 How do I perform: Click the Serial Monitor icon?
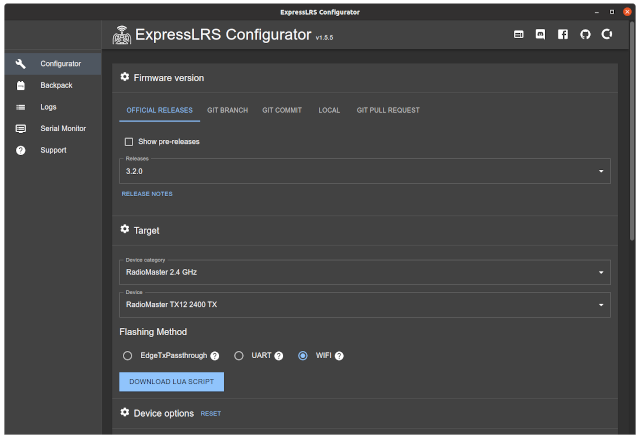(20, 129)
